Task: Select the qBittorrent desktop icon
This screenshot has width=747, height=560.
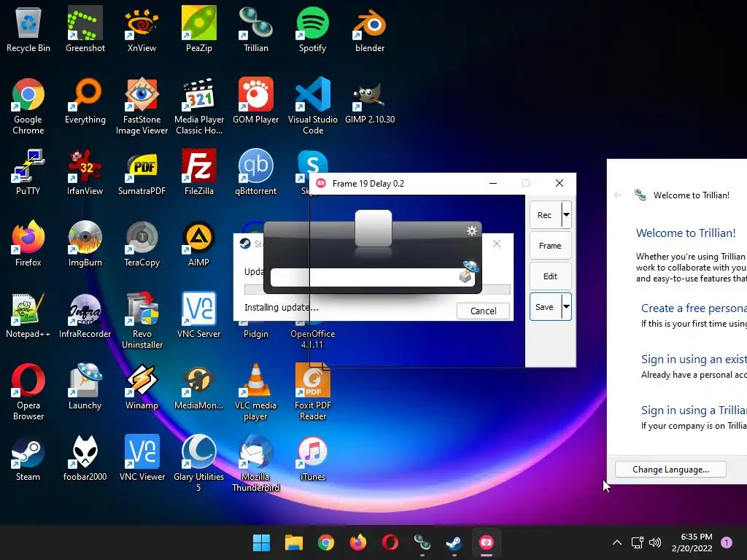Action: pos(256,172)
